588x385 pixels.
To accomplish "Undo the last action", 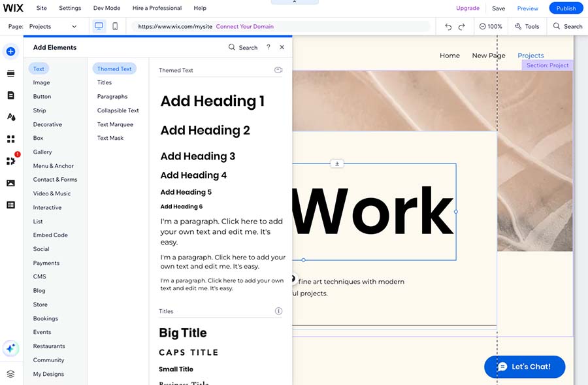I will tap(448, 27).
